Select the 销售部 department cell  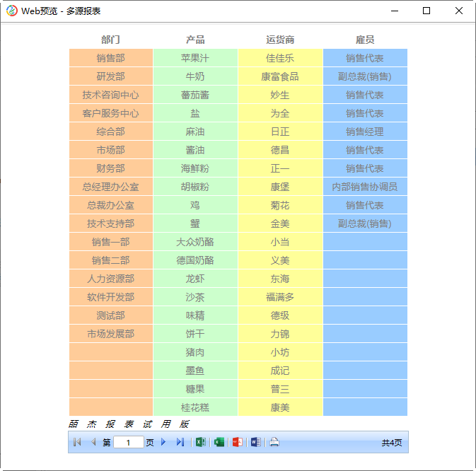[111, 58]
